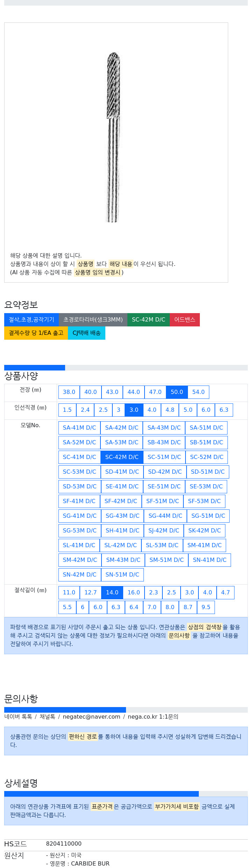Pick model SG-44M D/C
Image resolution: width=252 pixels, height=868 pixels.
click(165, 516)
